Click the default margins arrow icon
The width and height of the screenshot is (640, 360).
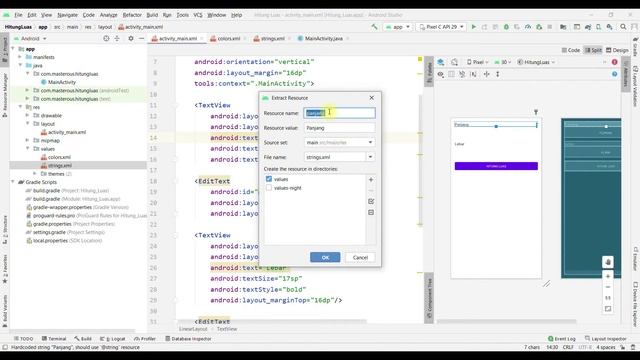[498, 74]
